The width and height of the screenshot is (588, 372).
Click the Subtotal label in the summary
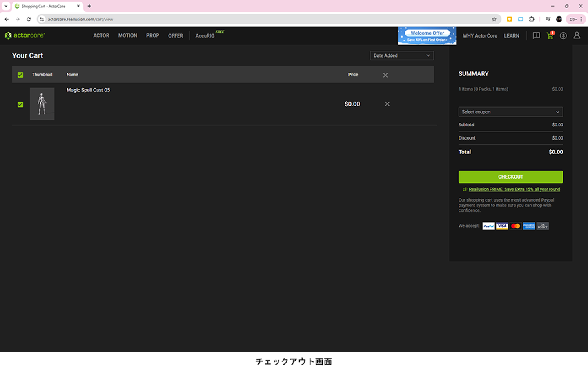tap(466, 125)
